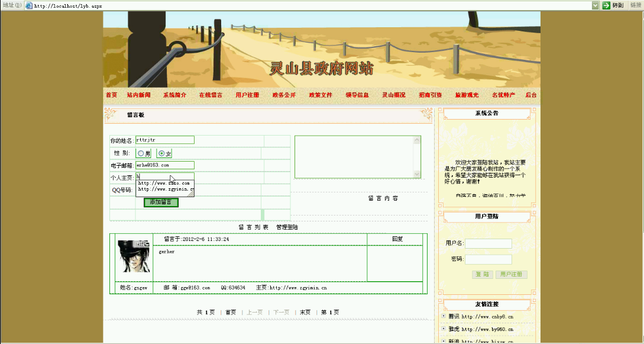Choose the first URL autocomplete suggestion

[164, 184]
